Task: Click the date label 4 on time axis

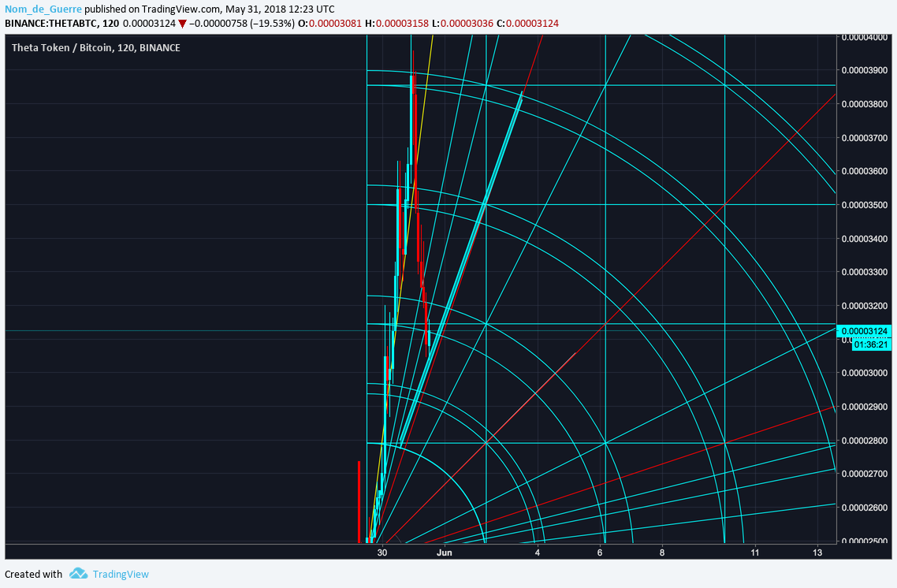Action: [x=538, y=553]
